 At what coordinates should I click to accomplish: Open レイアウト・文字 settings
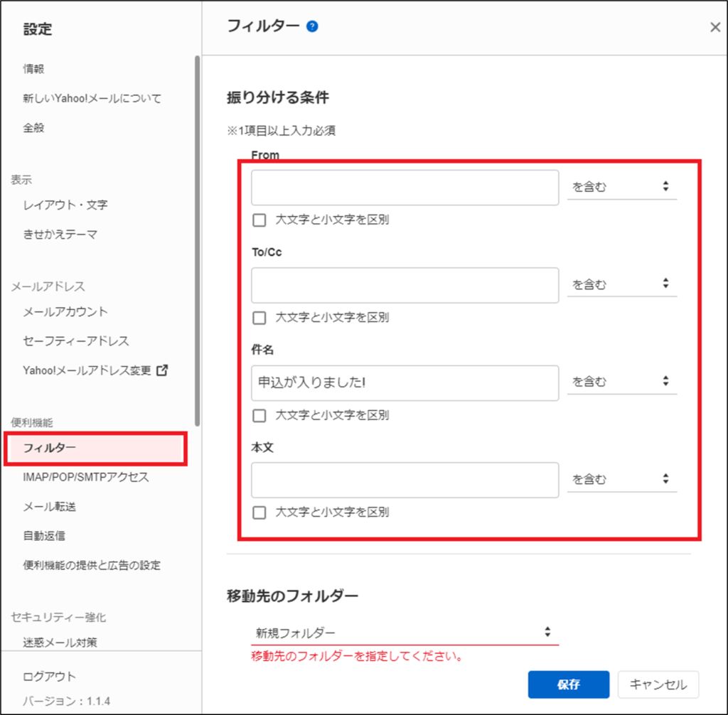[65, 205]
